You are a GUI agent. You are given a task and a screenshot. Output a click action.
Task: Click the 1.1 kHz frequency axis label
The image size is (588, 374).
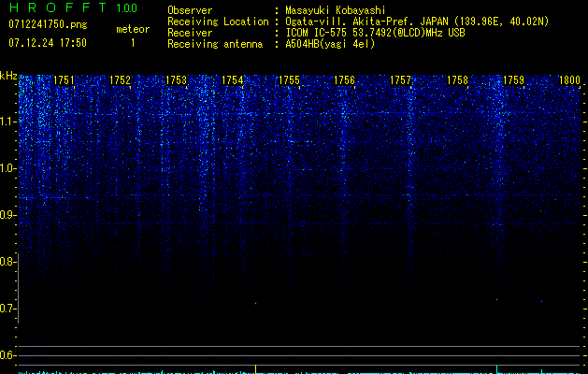click(7, 122)
